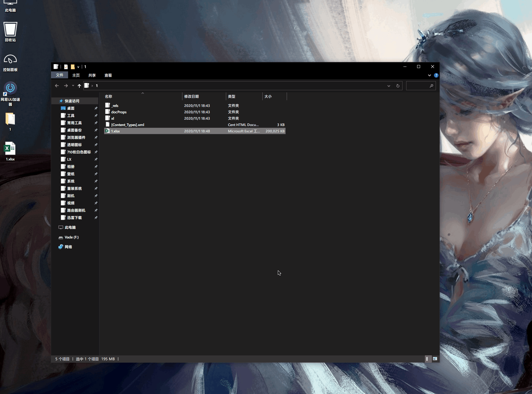Viewport: 532px width, 394px height.
Task: Open Explorer help question mark icon
Action: [436, 75]
